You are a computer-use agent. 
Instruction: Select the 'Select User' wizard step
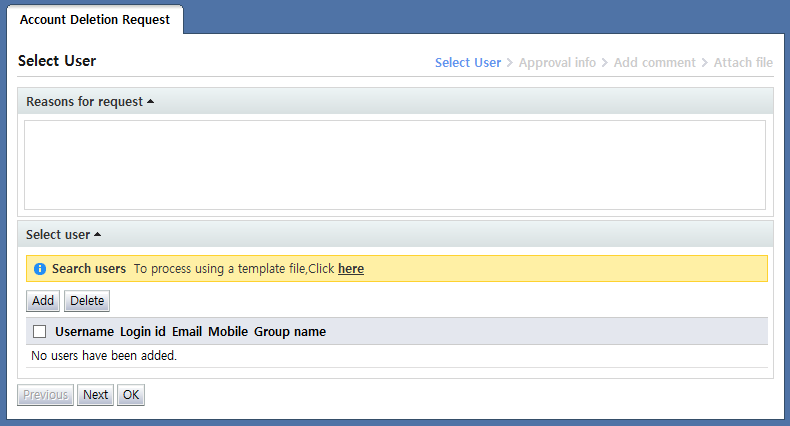coord(468,63)
